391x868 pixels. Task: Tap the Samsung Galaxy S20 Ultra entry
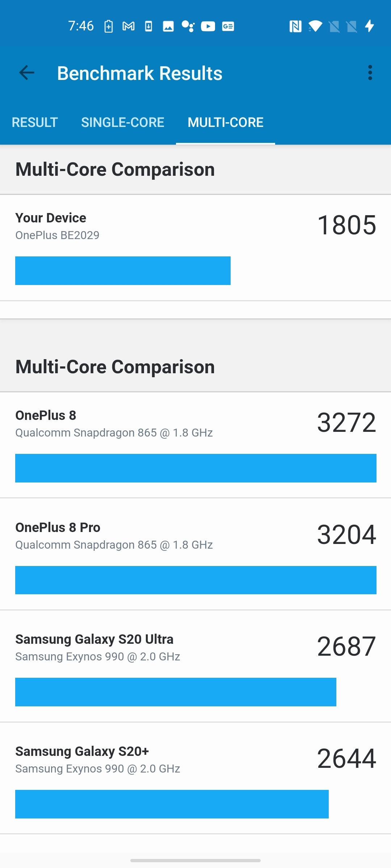[195, 669]
